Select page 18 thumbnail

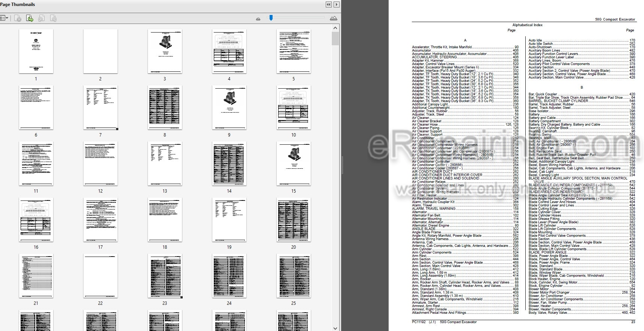pos(165,220)
